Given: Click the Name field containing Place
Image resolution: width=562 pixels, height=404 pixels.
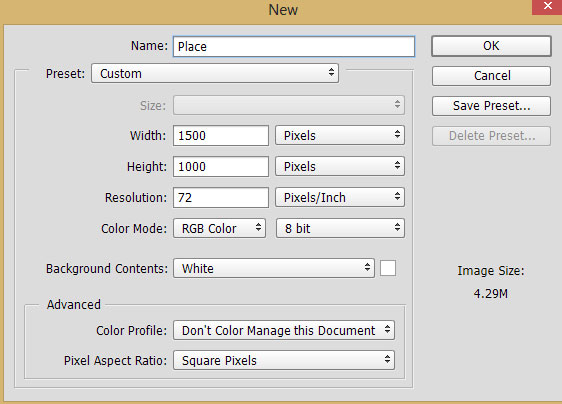Looking at the screenshot, I should click(x=294, y=46).
